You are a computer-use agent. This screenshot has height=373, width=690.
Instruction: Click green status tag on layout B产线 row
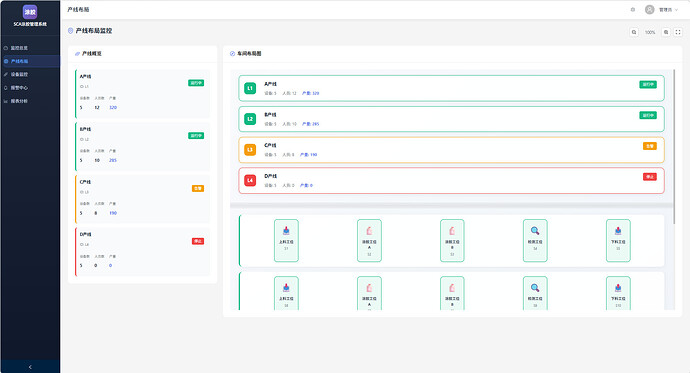[x=648, y=115]
